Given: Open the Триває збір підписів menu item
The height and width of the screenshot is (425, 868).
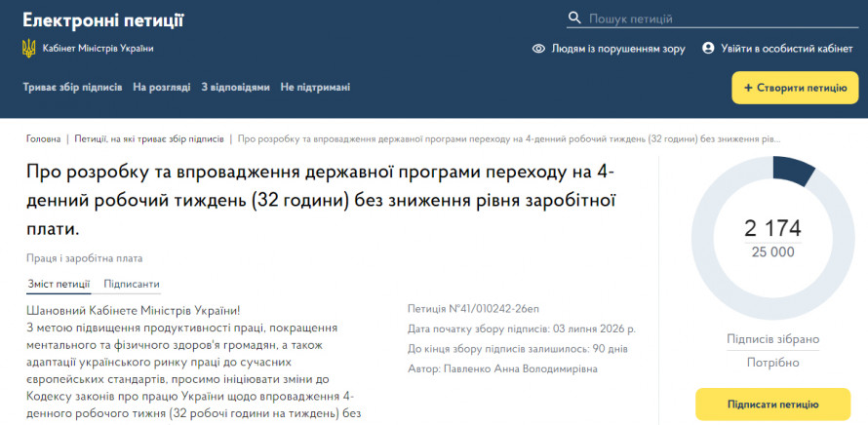Looking at the screenshot, I should point(72,88).
